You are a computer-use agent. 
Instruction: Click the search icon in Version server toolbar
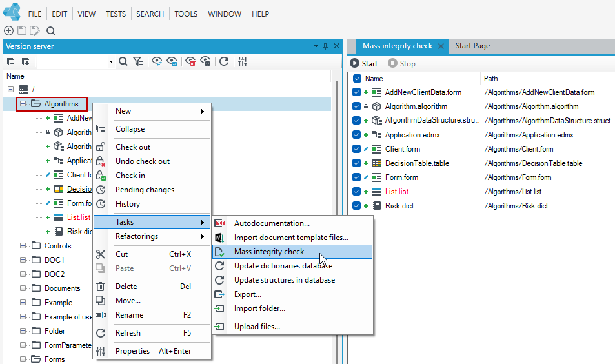(123, 61)
